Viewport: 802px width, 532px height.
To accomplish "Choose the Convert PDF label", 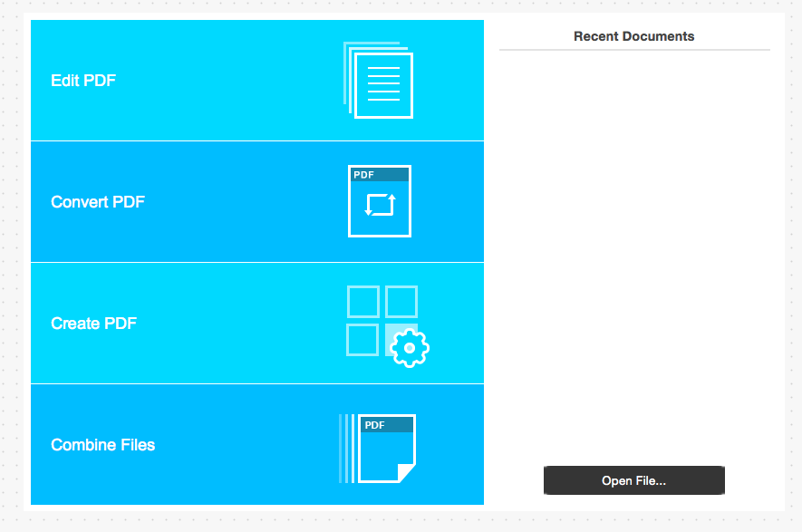I will pyautogui.click(x=98, y=202).
